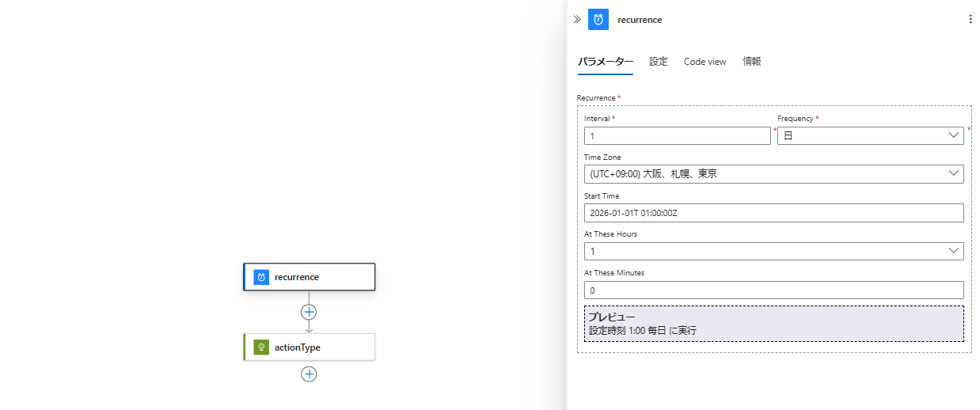Switch to the パラメーター tab
The width and height of the screenshot is (980, 410).
tap(606, 62)
